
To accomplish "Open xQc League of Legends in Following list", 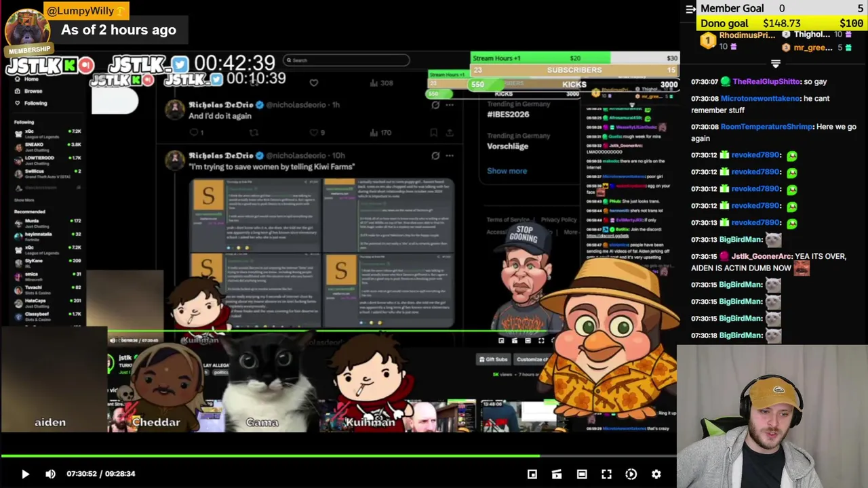I will [47, 133].
